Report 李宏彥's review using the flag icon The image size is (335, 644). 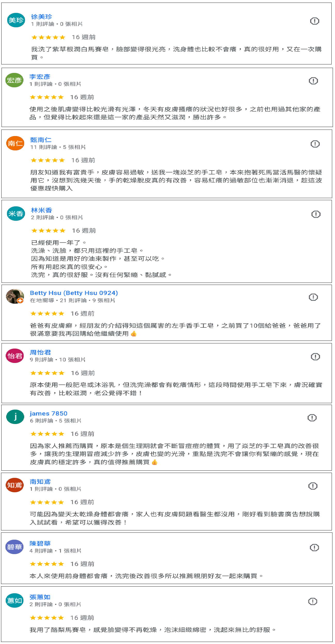(x=313, y=81)
